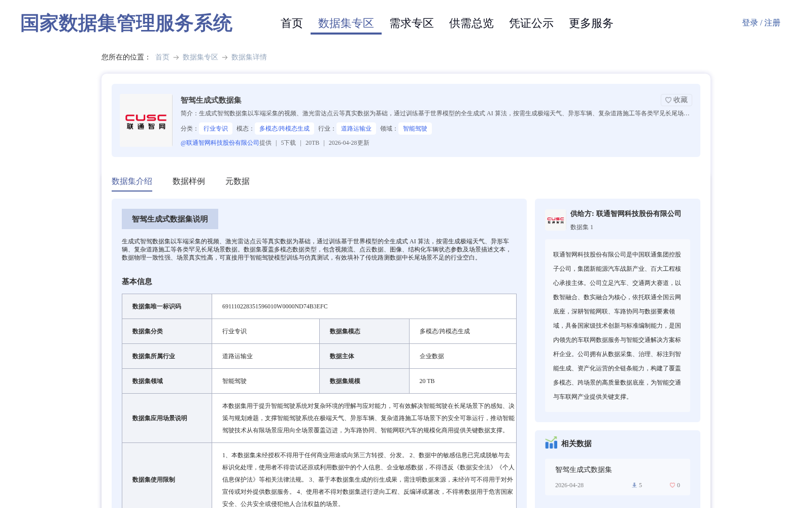812x508 pixels.
Task: Click the 2026-04-28更新 text in header
Action: click(x=349, y=143)
